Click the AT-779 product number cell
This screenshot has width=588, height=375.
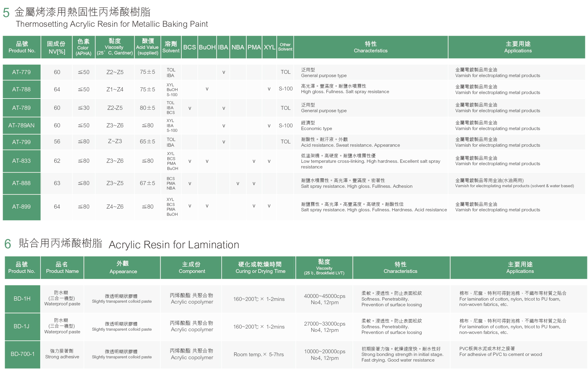[x=21, y=72]
